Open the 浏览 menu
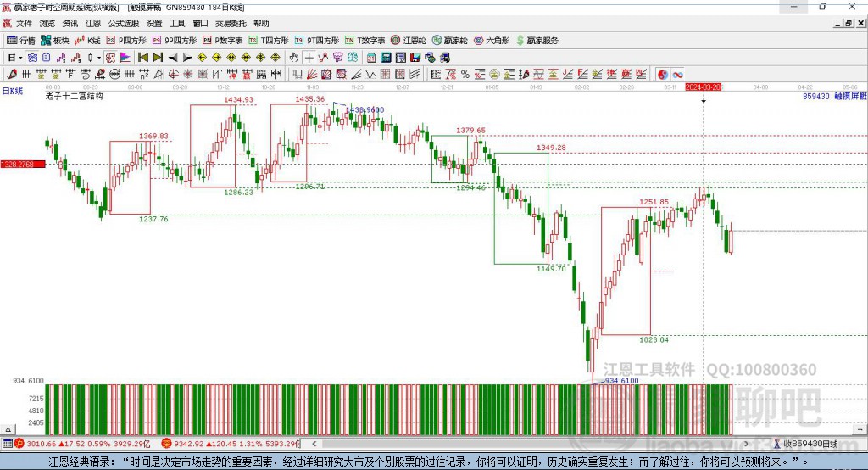This screenshot has height=470, width=868. [x=47, y=23]
